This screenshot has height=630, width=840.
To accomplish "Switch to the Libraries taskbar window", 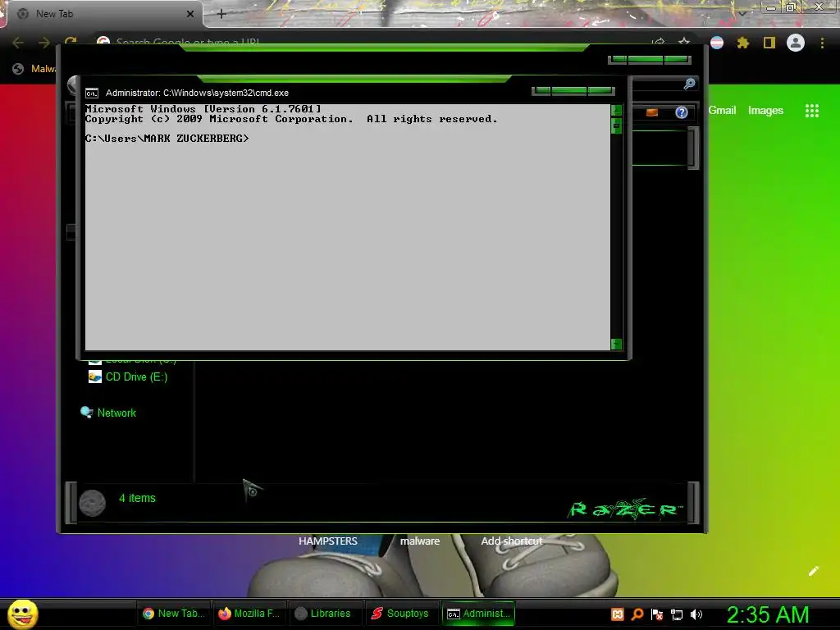I will coord(325,614).
